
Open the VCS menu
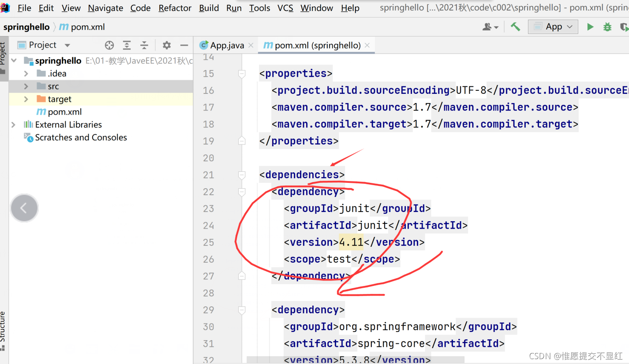[285, 8]
